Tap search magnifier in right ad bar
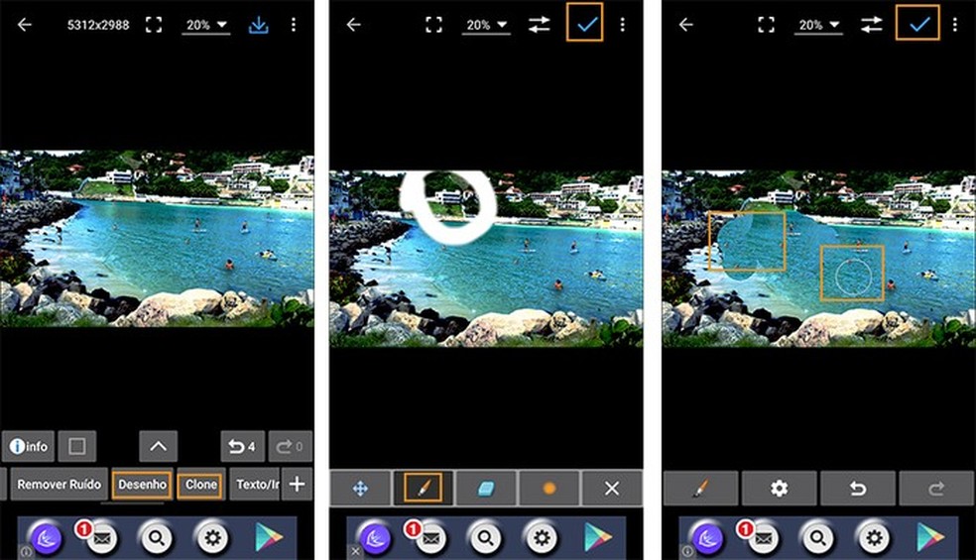Image resolution: width=976 pixels, height=560 pixels. [818, 537]
